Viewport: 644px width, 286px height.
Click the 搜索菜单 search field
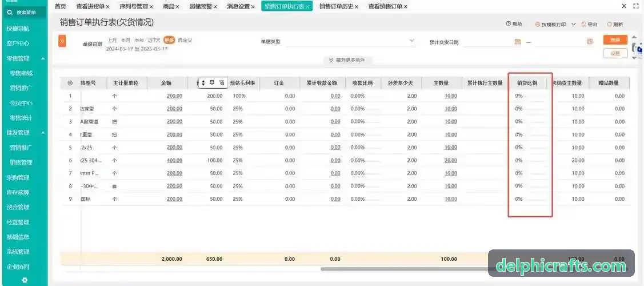[x=26, y=13]
